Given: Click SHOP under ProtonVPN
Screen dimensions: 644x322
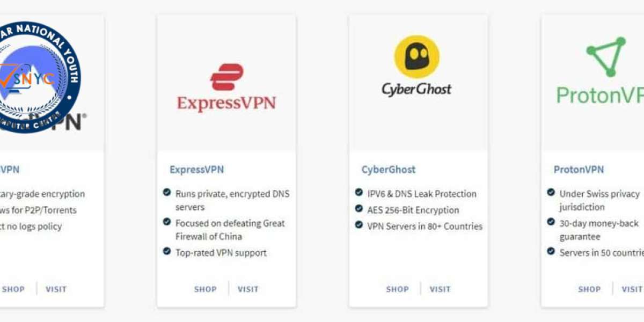Looking at the screenshot, I should 589,289.
